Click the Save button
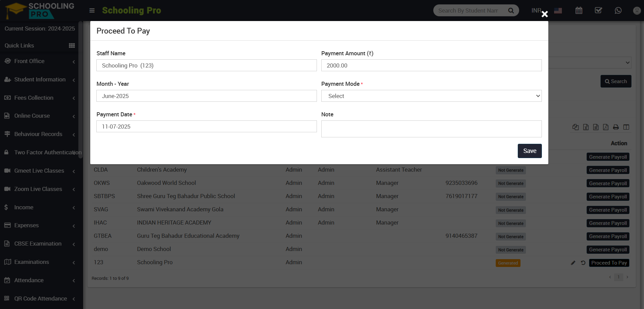This screenshot has height=309, width=644. [x=530, y=151]
